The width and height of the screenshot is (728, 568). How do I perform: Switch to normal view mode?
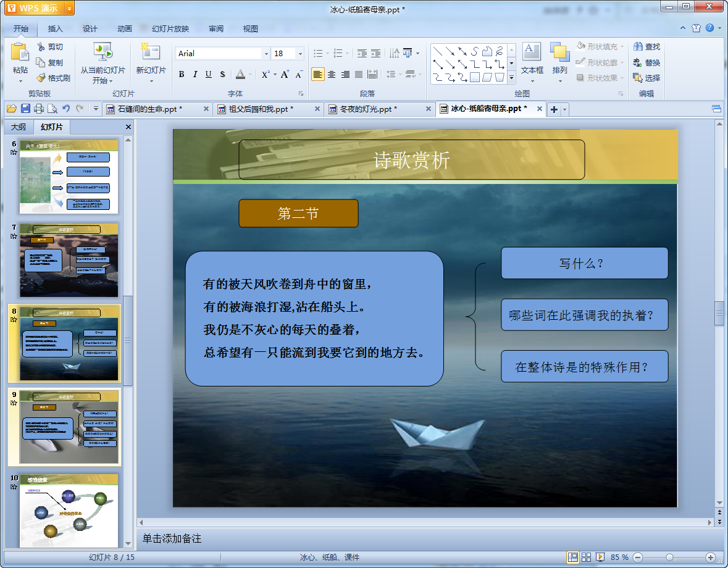point(573,558)
